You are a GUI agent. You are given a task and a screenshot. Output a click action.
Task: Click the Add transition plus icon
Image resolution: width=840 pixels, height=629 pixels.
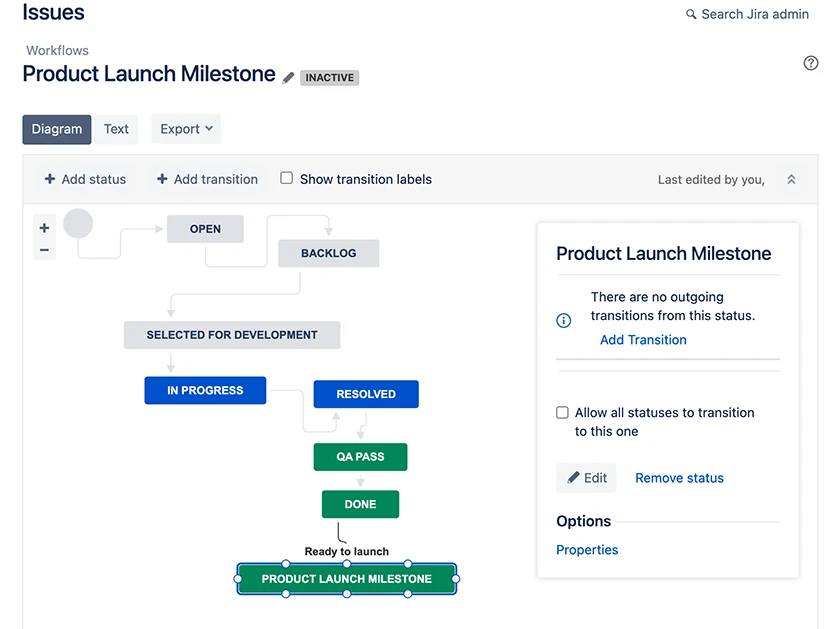161,179
